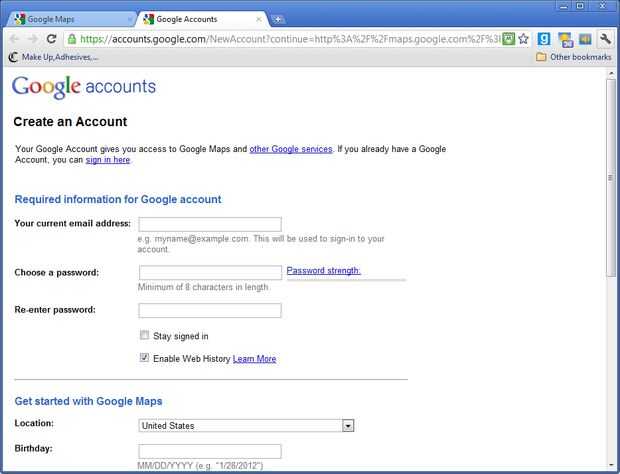
Task: Click the 'Create an Account' heading
Action: pos(70,122)
